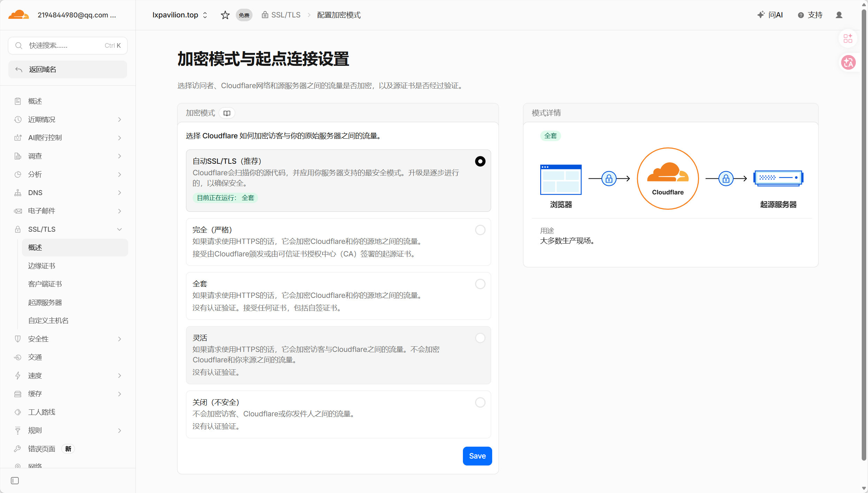
Task: Open 自定义主机名 submenu item
Action: coord(75,321)
